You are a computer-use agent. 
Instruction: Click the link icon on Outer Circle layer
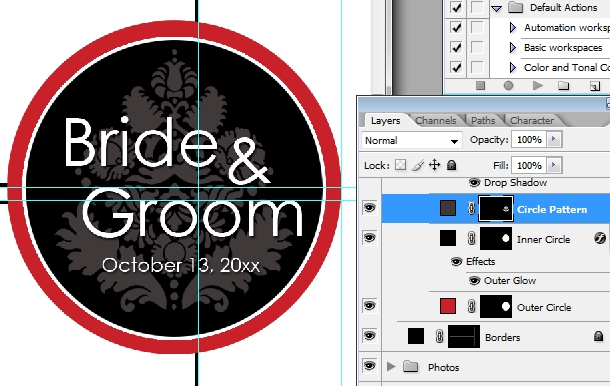471,307
